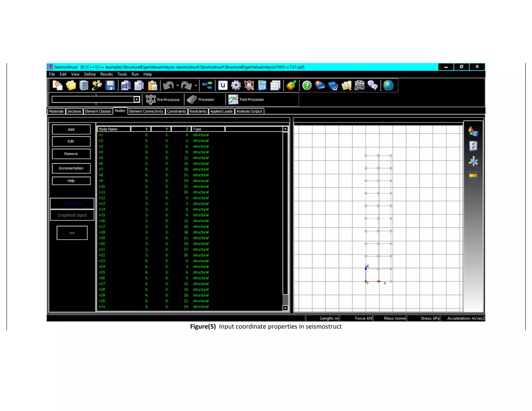Open the View menu
The image size is (532, 411).
(75, 74)
